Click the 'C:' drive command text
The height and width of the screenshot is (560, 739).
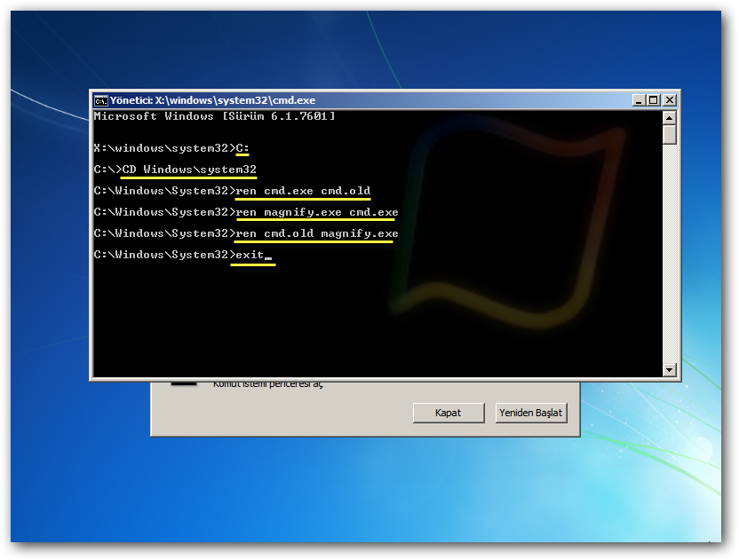click(242, 148)
